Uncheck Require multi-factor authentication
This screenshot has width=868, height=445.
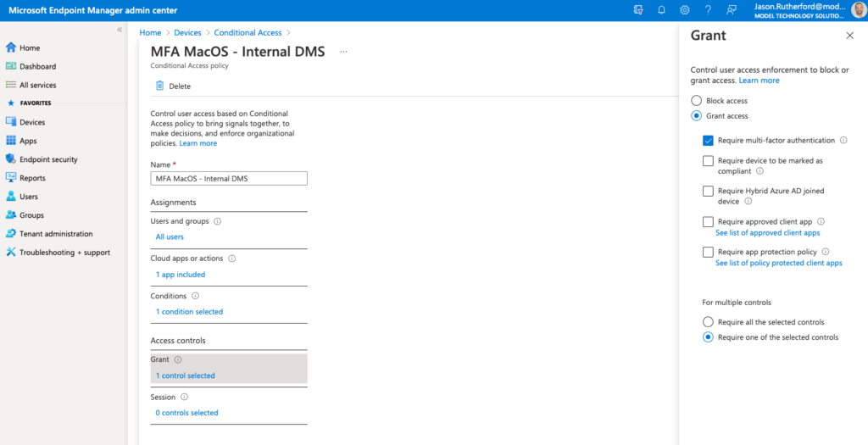[708, 141]
